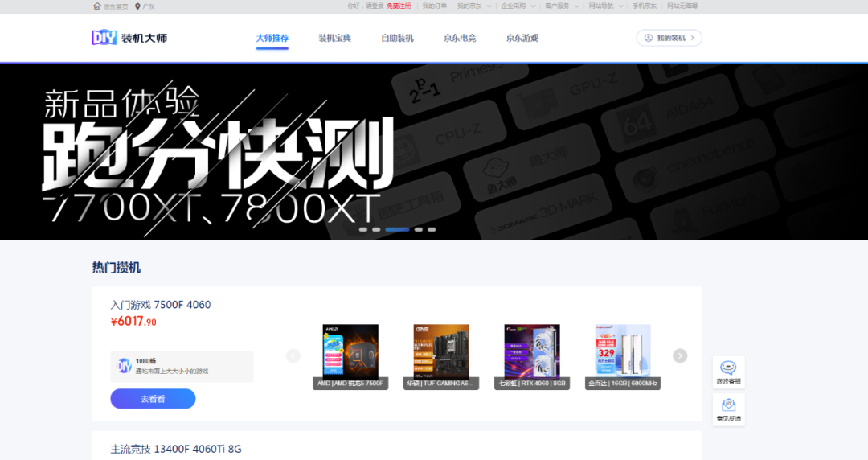The height and width of the screenshot is (460, 868).
Task: Click the 金百达 | 16GB | 6000MHz label
Action: (623, 384)
